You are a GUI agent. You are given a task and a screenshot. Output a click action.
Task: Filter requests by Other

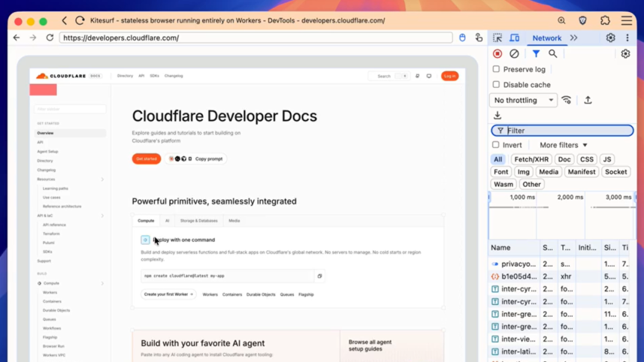(x=531, y=184)
